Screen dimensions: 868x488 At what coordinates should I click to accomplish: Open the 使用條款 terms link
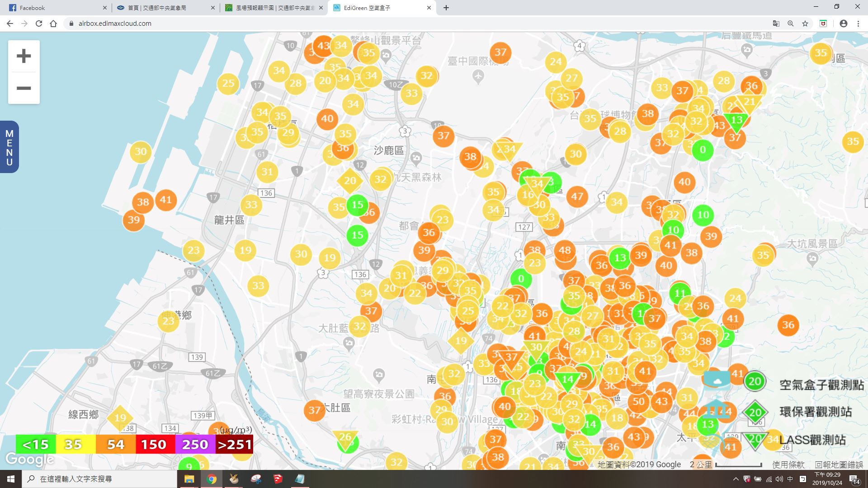pyautogui.click(x=788, y=465)
